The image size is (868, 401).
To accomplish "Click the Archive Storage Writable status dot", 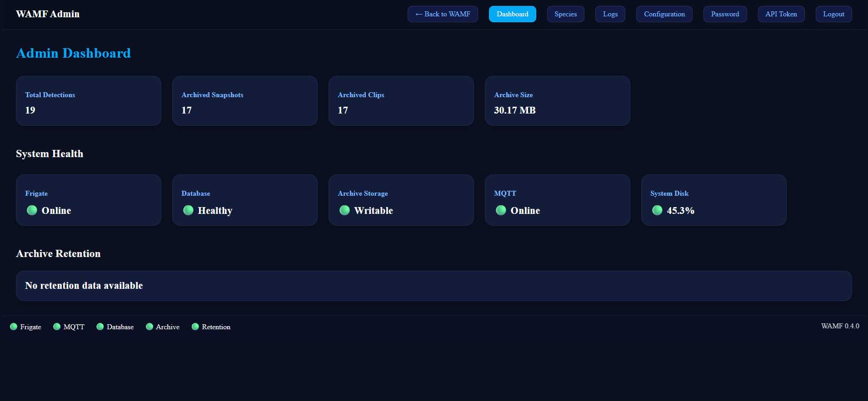I will click(344, 210).
